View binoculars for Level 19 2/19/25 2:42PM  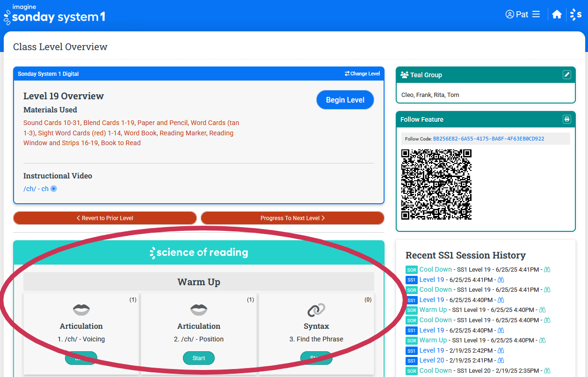pyautogui.click(x=501, y=350)
